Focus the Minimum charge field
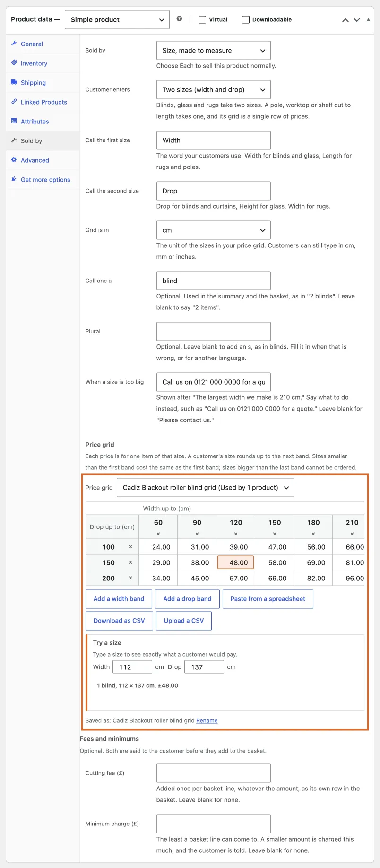Screen dimensions: 380x868 pos(214,824)
